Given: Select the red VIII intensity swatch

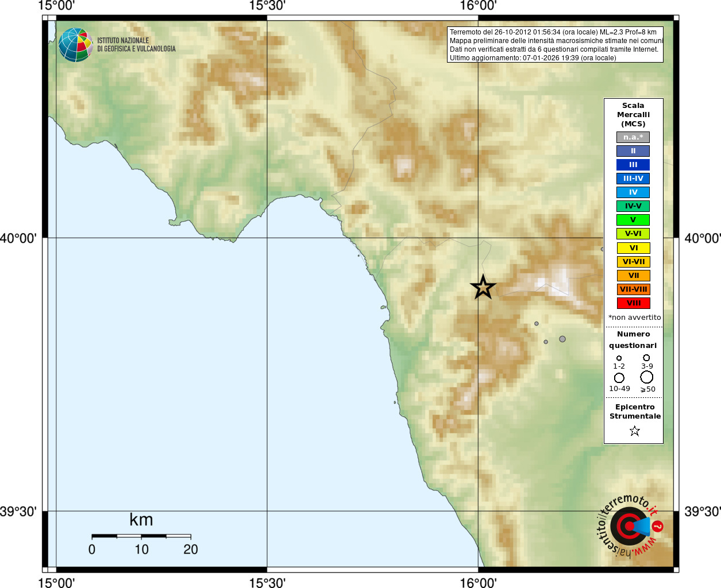Looking at the screenshot, I should (633, 303).
